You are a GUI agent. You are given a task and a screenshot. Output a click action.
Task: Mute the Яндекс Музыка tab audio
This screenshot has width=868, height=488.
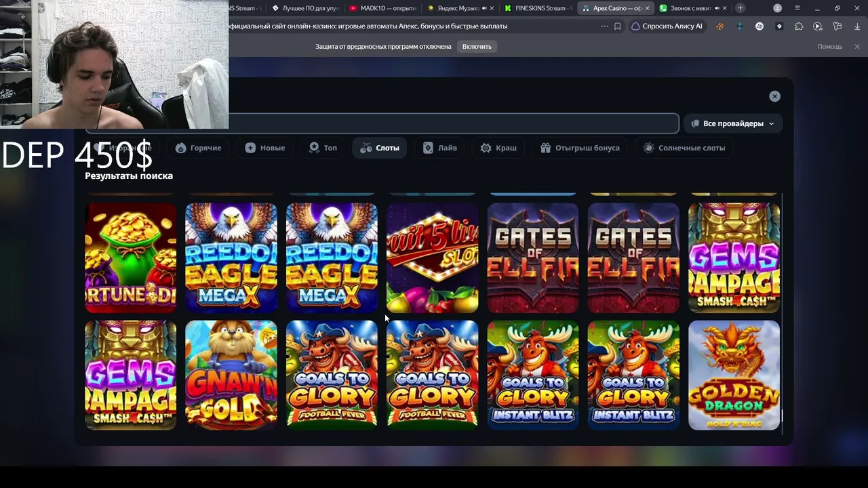coord(484,8)
